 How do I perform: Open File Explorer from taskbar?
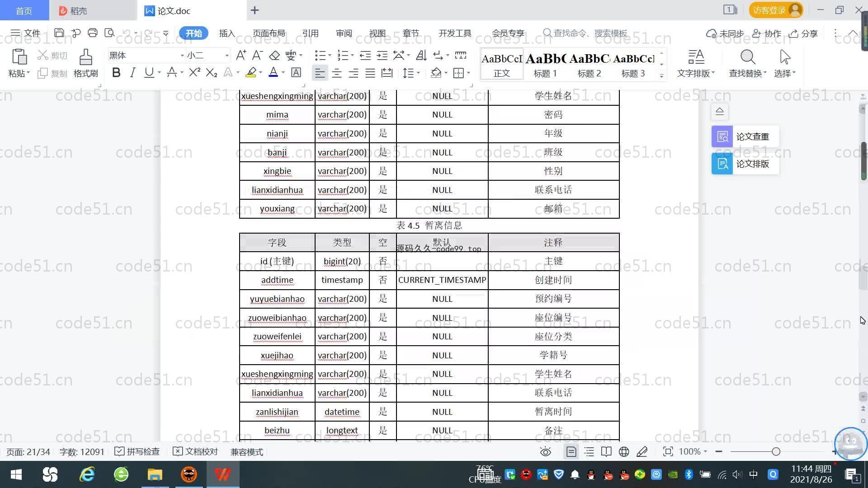click(155, 474)
